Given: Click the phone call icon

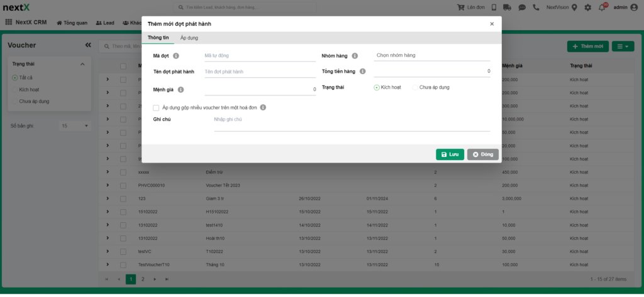Looking at the screenshot, I should click(x=536, y=8).
